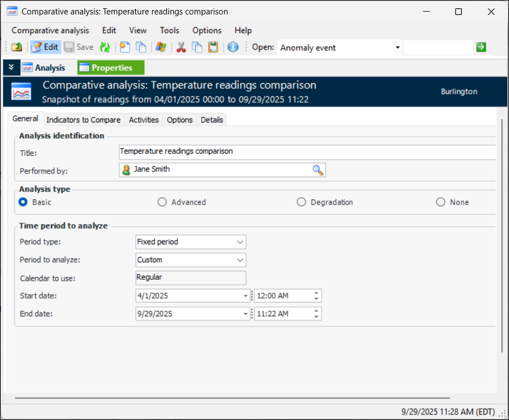Select the Advanced analysis type
The height and width of the screenshot is (420, 509).
point(162,202)
